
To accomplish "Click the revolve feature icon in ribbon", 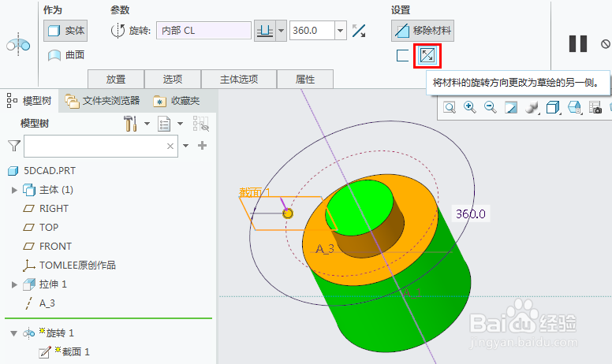I will (18, 46).
